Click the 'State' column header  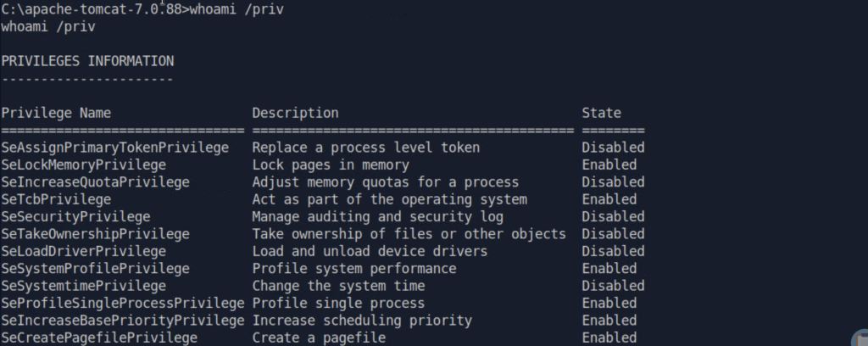(x=601, y=113)
